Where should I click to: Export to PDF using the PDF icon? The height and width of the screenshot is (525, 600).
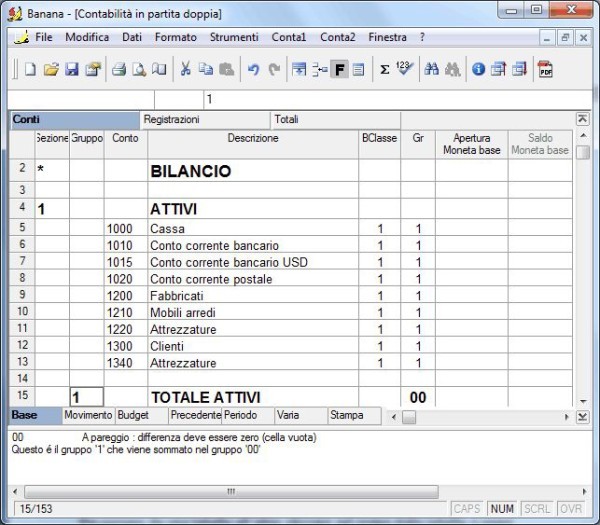[x=545, y=70]
